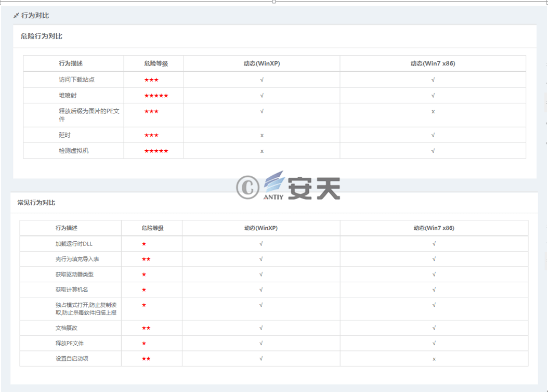
Task: Select the 设置自启动项 row label
Action: (x=72, y=358)
